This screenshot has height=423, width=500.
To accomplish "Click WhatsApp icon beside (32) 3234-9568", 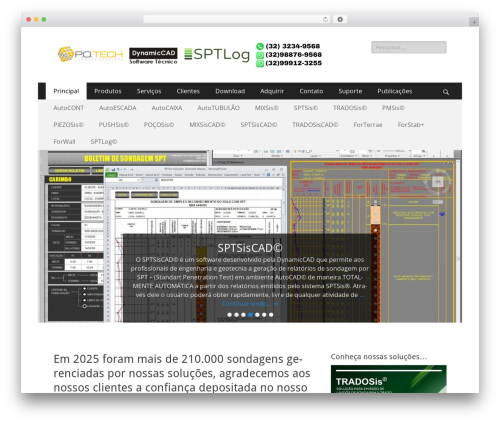I will [x=260, y=46].
